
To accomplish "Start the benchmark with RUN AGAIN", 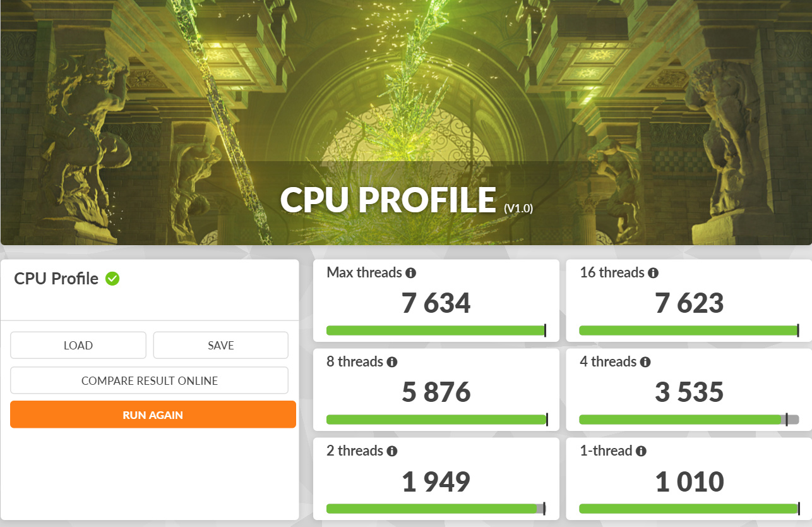I will [x=153, y=415].
